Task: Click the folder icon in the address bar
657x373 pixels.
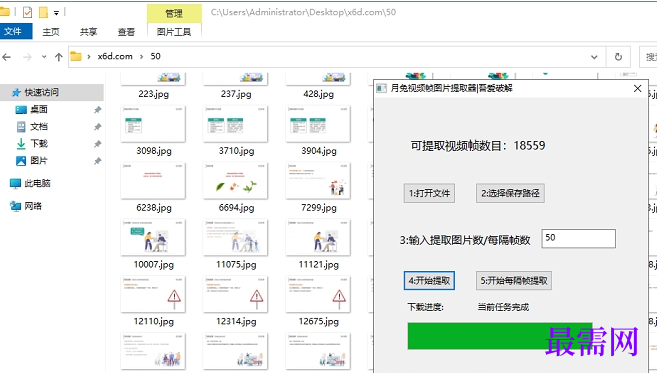Action: pyautogui.click(x=76, y=56)
